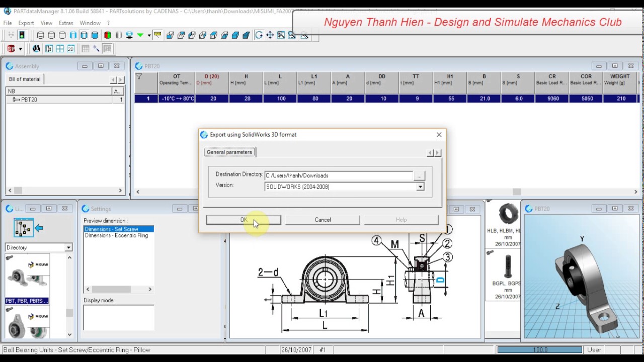Screen dimensions: 644x362
Task: Click the PBT20 item in the assembly tree
Action: 29,100
